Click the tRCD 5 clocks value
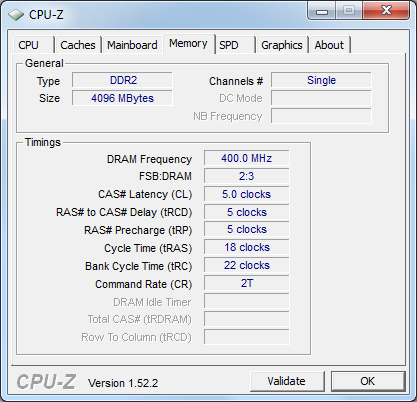Image resolution: width=417 pixels, height=402 pixels. point(247,212)
